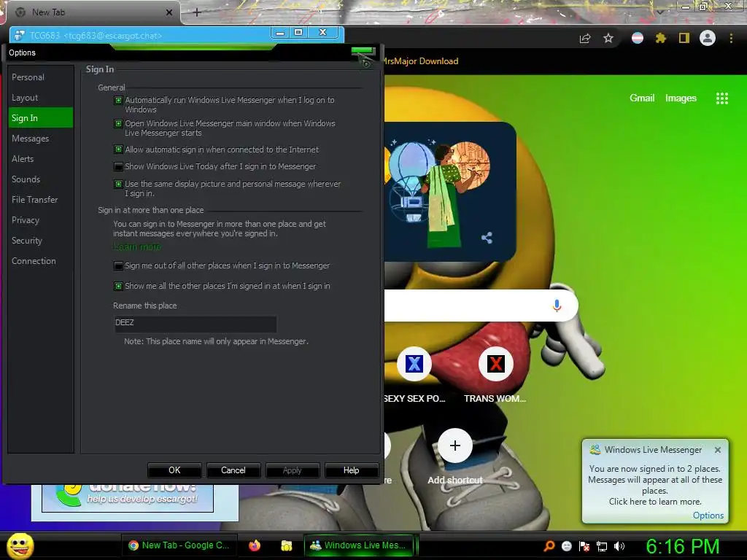Open the Google Images link
The width and height of the screenshot is (747, 560).
coord(681,98)
